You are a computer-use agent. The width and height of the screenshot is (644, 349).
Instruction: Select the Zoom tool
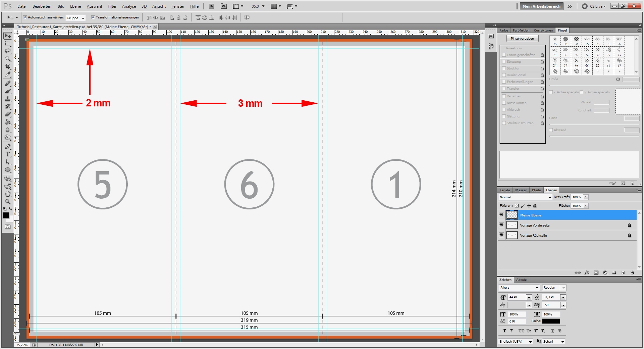click(8, 201)
